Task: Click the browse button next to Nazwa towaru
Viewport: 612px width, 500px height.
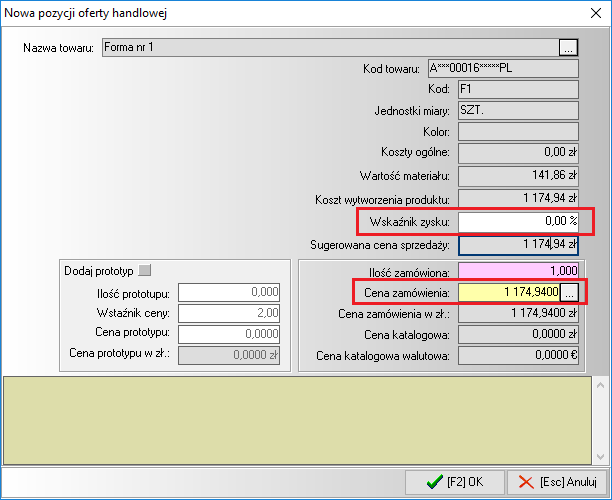Action: (x=568, y=47)
